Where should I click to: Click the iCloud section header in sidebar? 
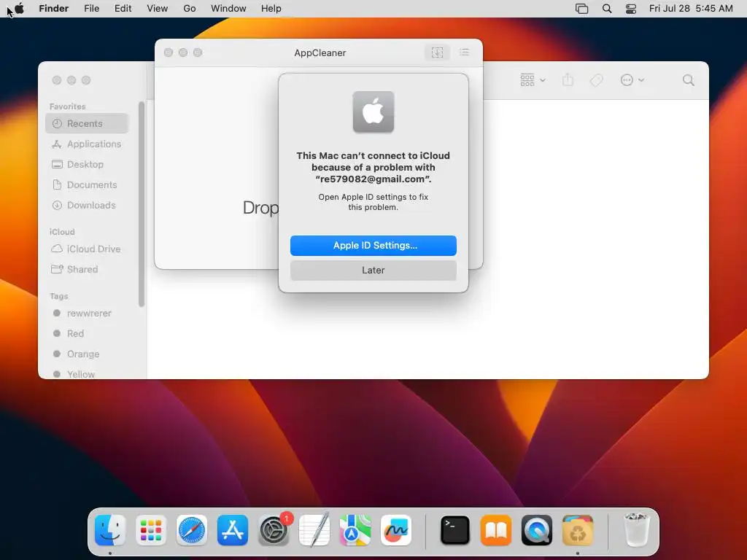(x=62, y=232)
